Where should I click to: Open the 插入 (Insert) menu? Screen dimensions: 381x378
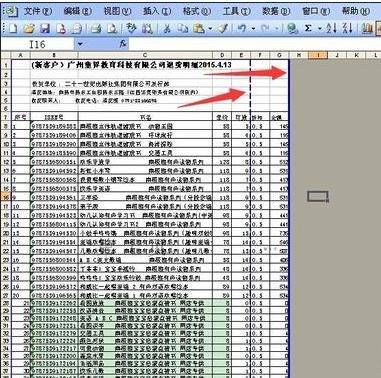(x=157, y=11)
